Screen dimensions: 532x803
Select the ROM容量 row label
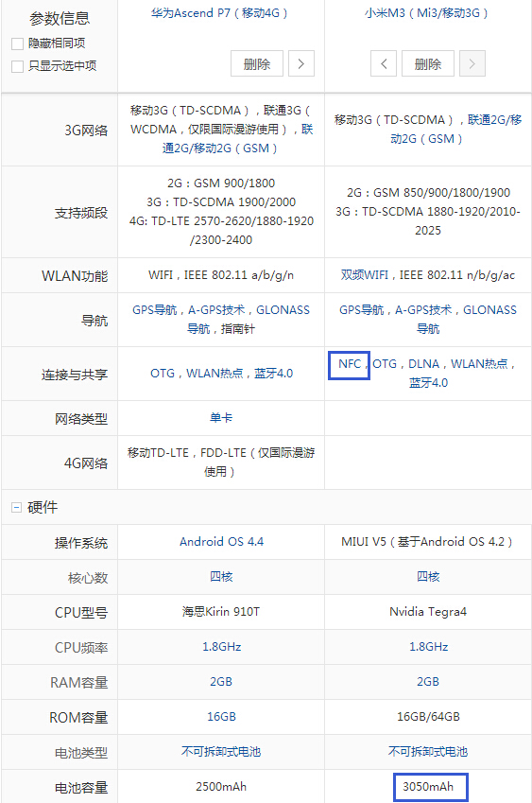[78, 718]
